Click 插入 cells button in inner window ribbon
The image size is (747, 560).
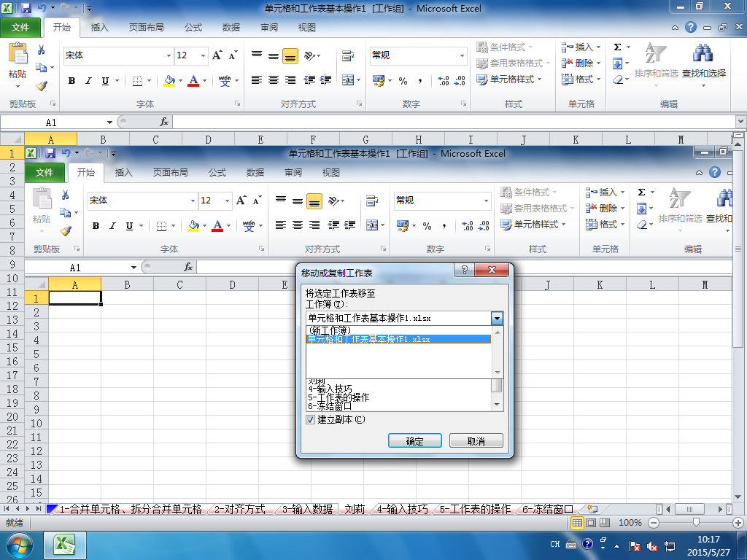coord(605,192)
